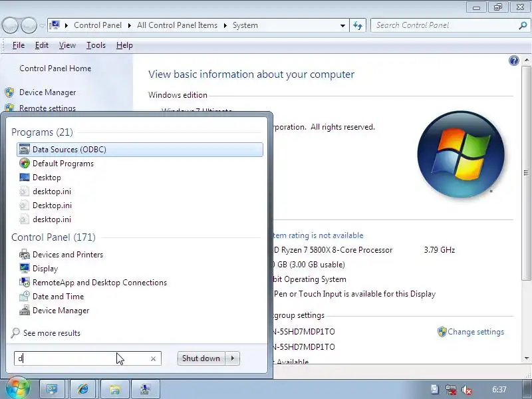
Task: Open Display control panel result
Action: tap(140, 269)
